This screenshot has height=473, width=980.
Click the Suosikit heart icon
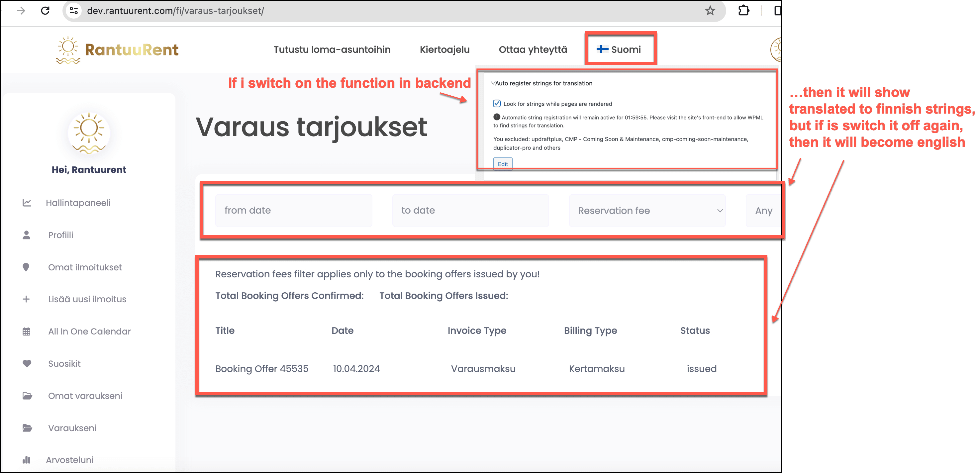pyautogui.click(x=27, y=364)
